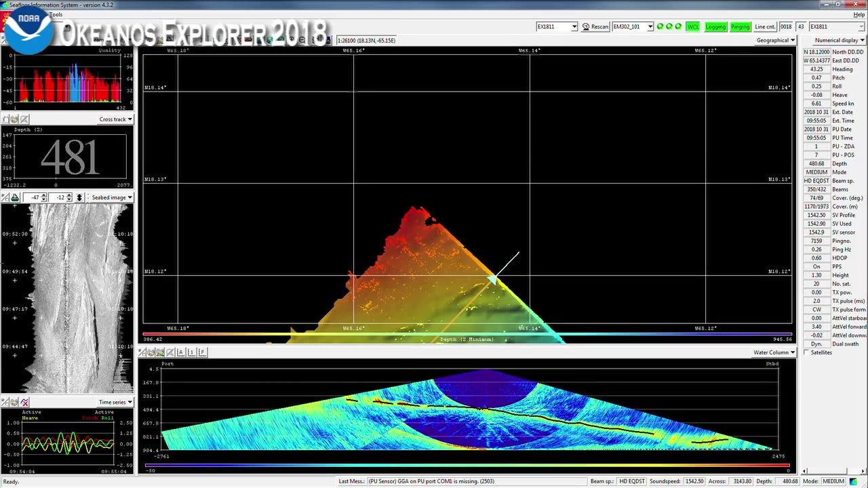
Task: Click the Rescan button
Action: pyautogui.click(x=596, y=26)
